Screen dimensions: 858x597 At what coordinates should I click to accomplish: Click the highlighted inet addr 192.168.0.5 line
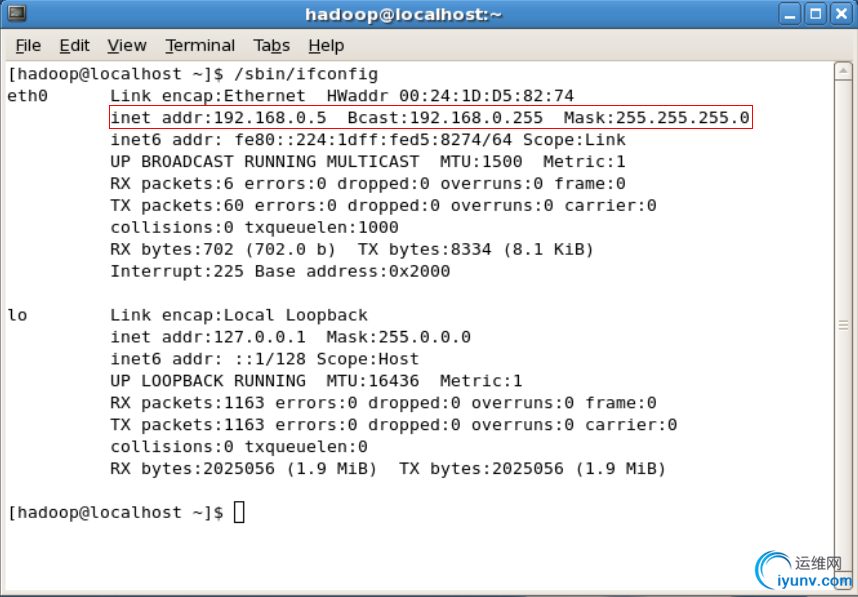coord(431,118)
